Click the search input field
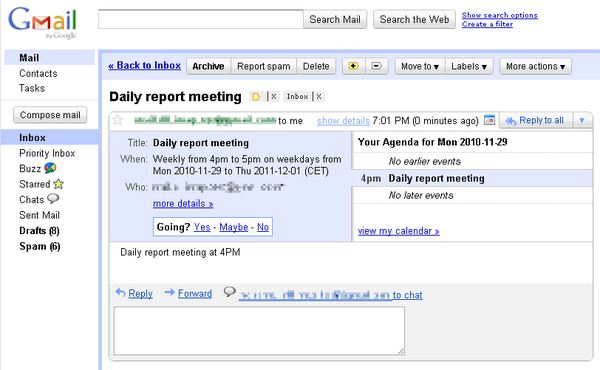 [x=201, y=20]
